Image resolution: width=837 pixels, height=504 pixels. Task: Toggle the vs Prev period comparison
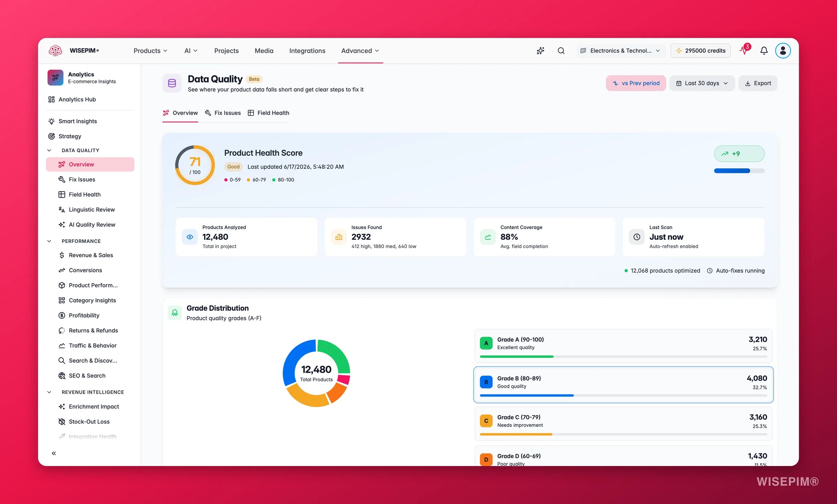coord(636,83)
